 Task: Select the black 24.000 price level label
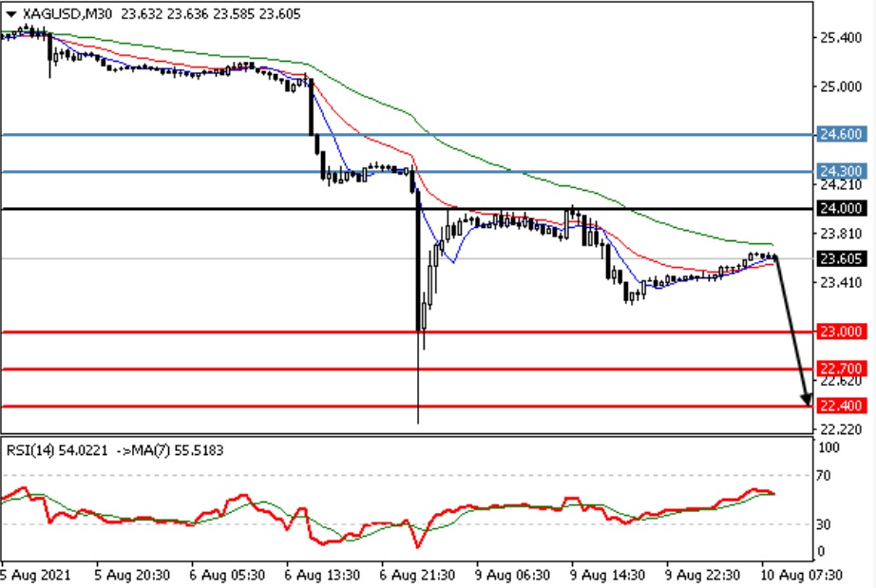(842, 208)
